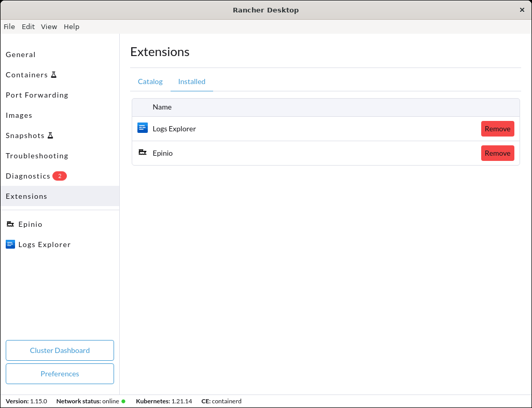This screenshot has width=532, height=408.
Task: Open the Cluster Dashboard
Action: pyautogui.click(x=60, y=350)
